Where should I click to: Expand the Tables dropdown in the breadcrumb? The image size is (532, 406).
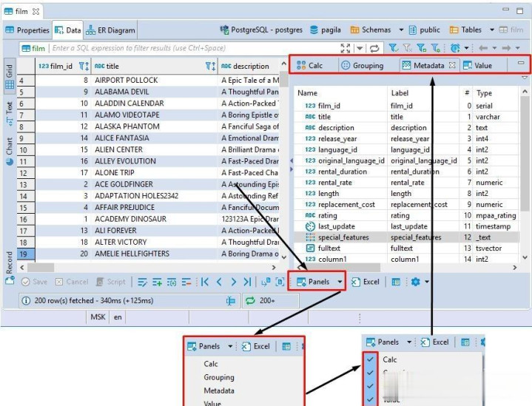coord(492,30)
